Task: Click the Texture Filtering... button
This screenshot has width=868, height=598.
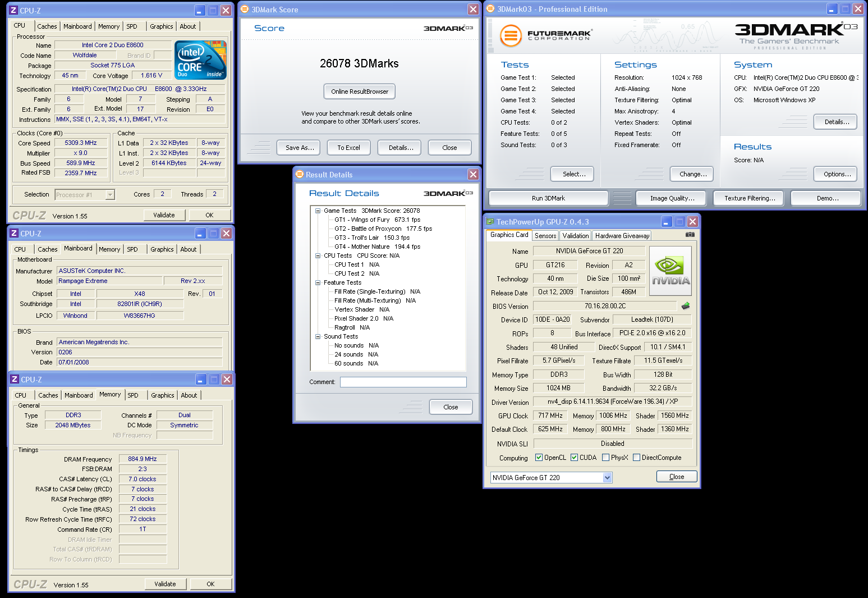Action: click(x=750, y=198)
